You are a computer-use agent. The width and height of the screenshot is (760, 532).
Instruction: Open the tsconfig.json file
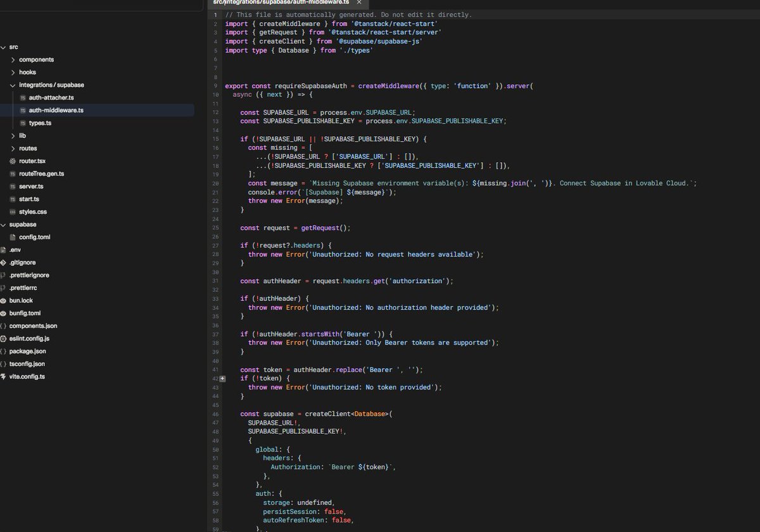(x=27, y=364)
